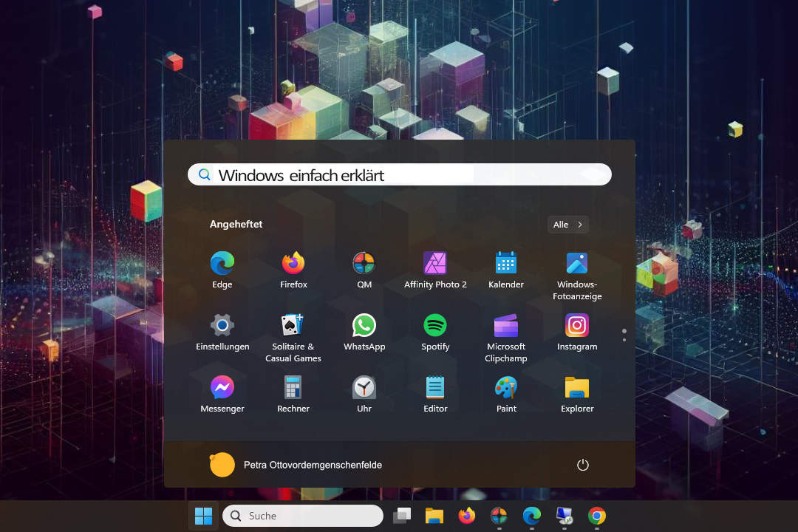Click the QM icon in the taskbar
798x532 pixels.
click(499, 516)
